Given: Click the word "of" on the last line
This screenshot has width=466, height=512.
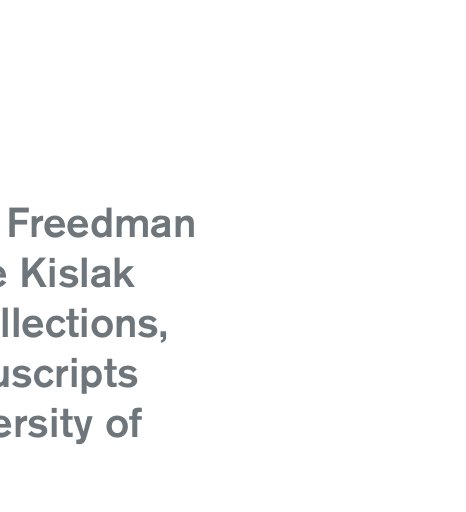Looking at the screenshot, I should point(124,423).
